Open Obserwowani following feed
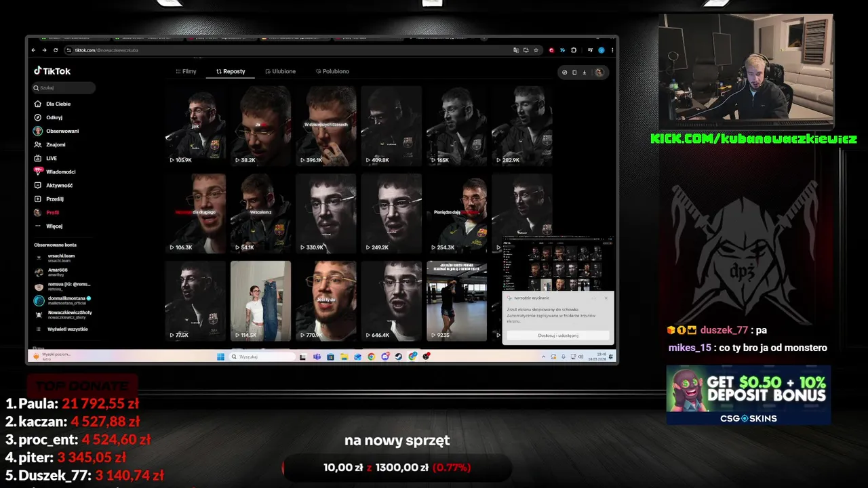Screen dimensions: 868x488 click(56, 131)
